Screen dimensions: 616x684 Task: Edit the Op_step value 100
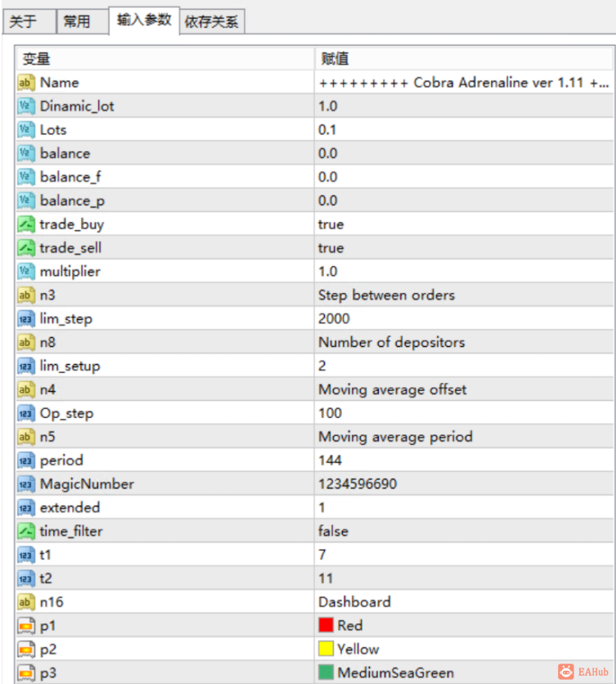click(x=464, y=413)
